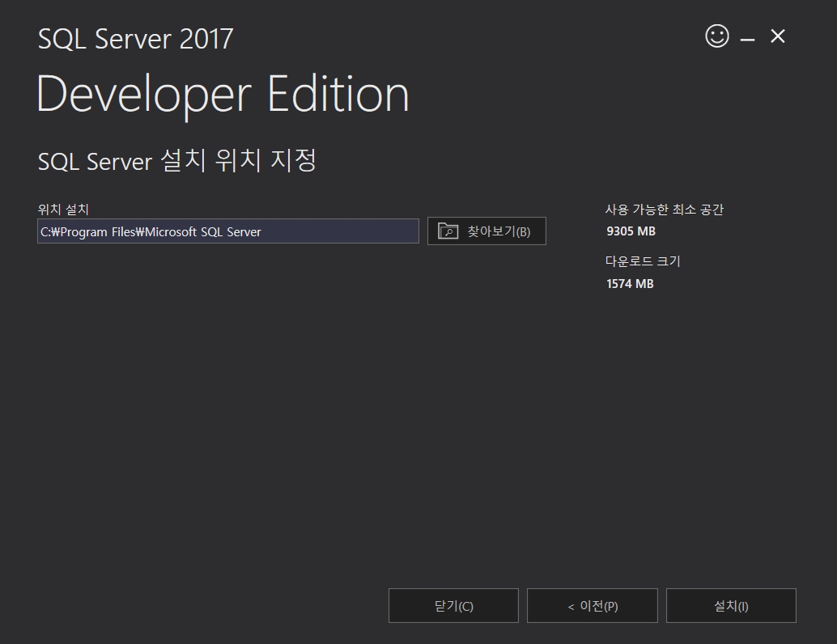Select the 9305 MB minimum space value
The height and width of the screenshot is (644, 837).
pyautogui.click(x=631, y=231)
